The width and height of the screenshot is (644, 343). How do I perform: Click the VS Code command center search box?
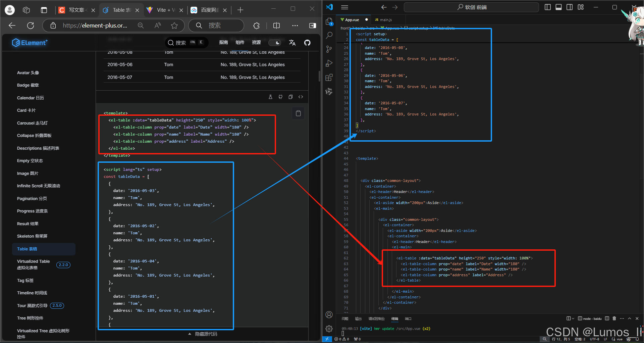(471, 7)
